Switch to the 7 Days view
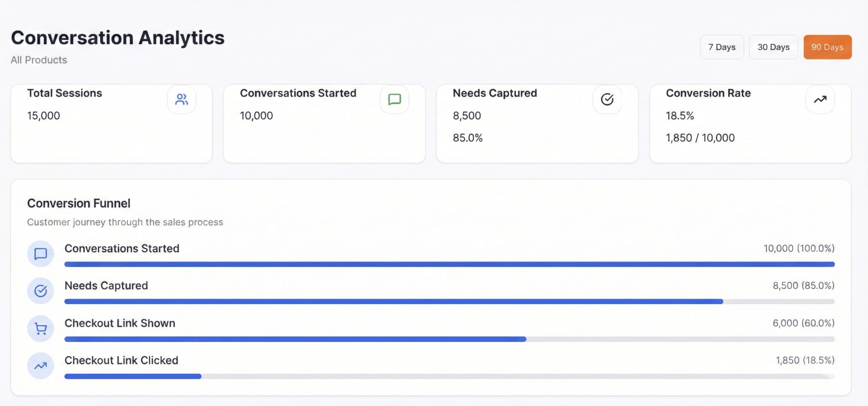Screen dimensions: 868x406 tap(722, 47)
